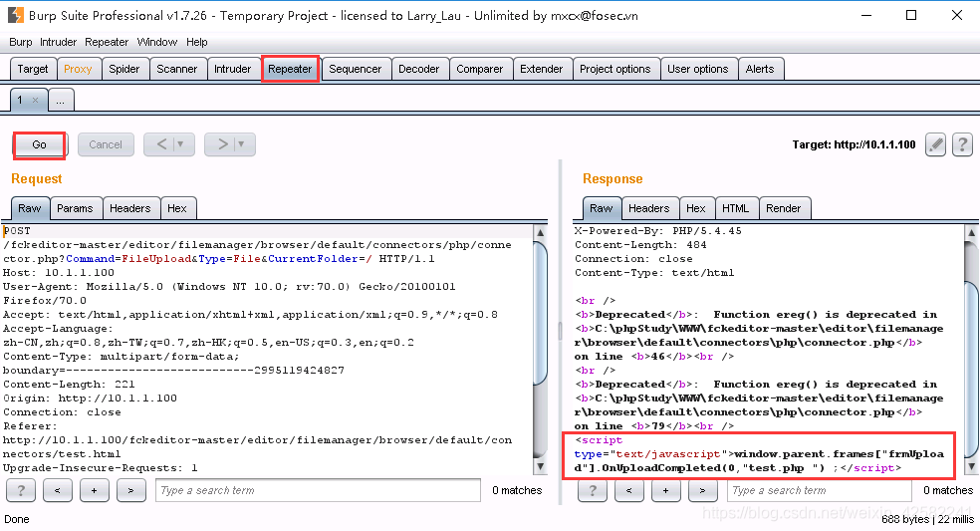Click the Target: http://10.1.1.100 label

point(854,145)
